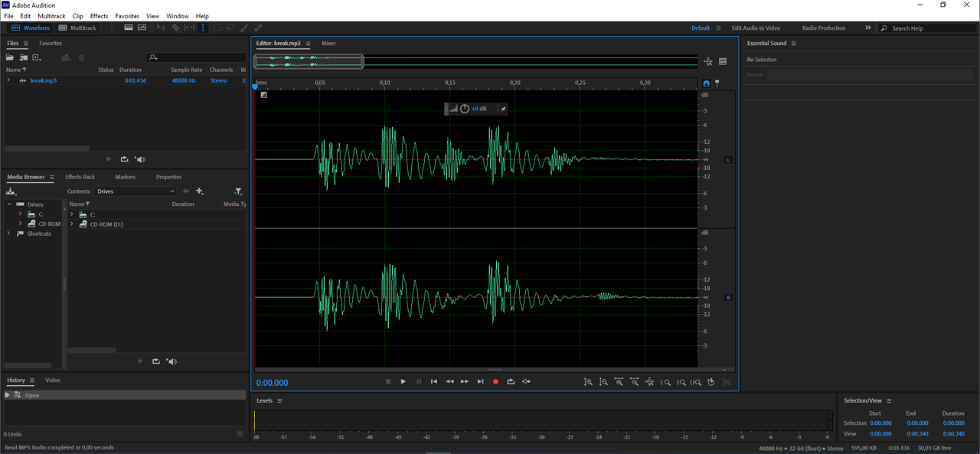Open the Essential Sound Preset dropdown

point(870,75)
